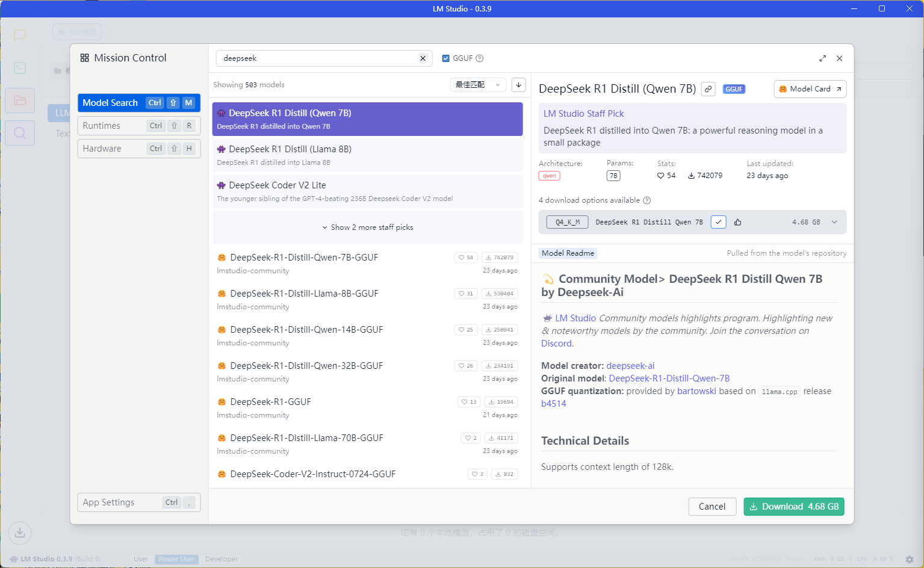This screenshot has width=924, height=568.
Task: Click download count 19694 on DeepSeek-R1-GGUF row
Action: 501,402
